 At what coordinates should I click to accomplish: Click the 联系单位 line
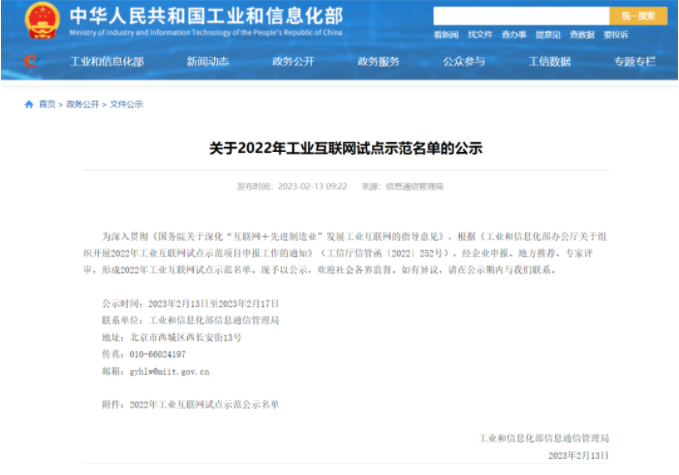click(x=190, y=320)
